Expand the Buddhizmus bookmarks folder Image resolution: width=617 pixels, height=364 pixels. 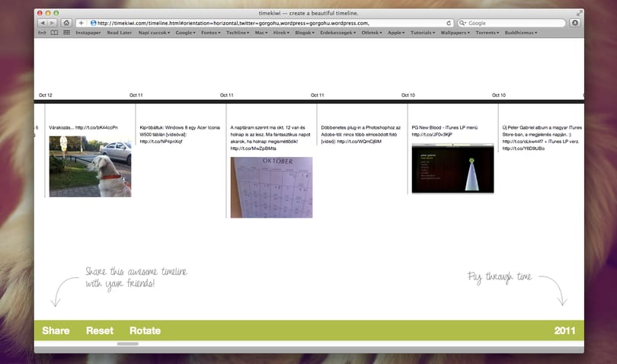[x=520, y=33]
